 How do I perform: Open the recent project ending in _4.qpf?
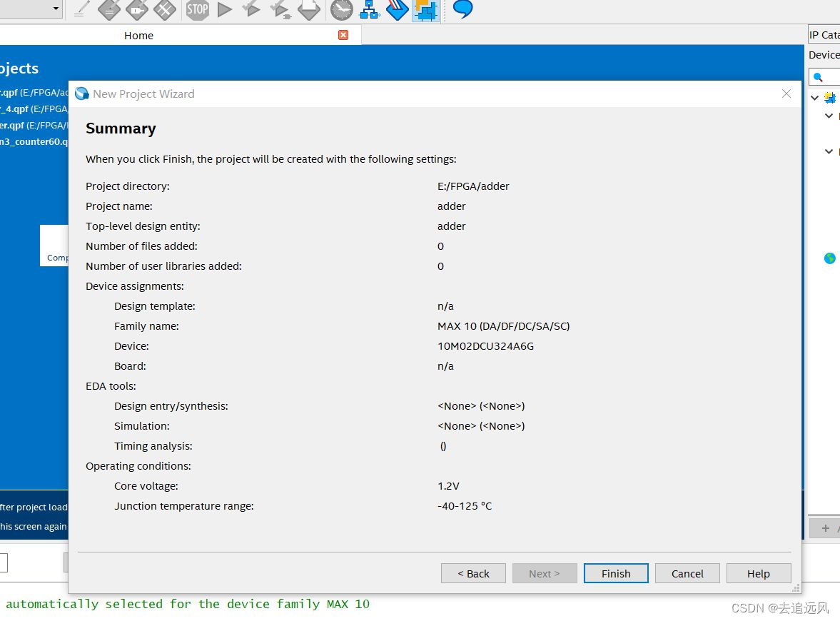pyautogui.click(x=34, y=108)
